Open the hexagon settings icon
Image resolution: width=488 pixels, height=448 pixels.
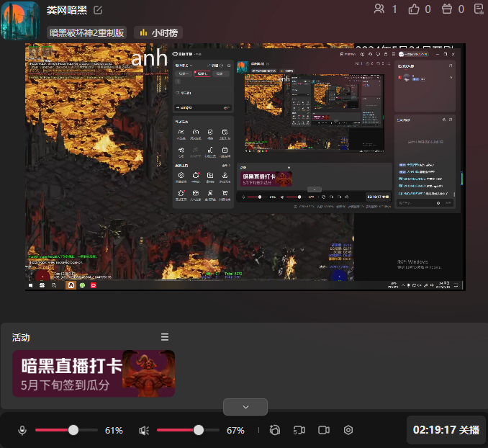348,430
